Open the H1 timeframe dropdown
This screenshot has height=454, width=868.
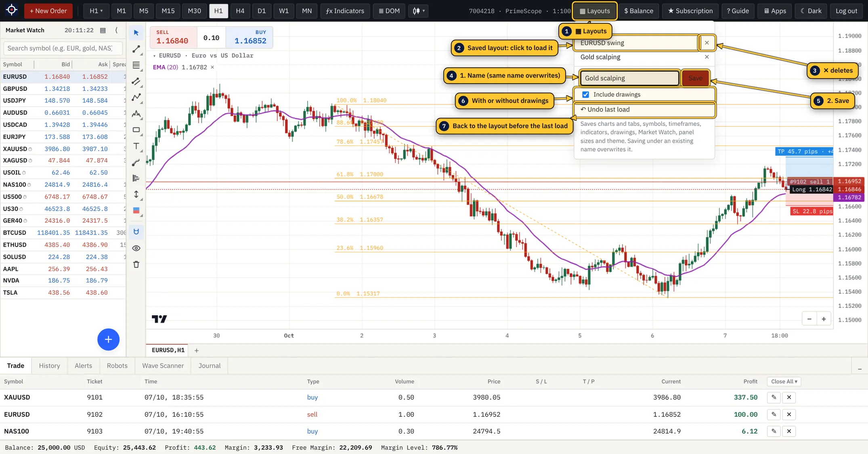pyautogui.click(x=96, y=11)
